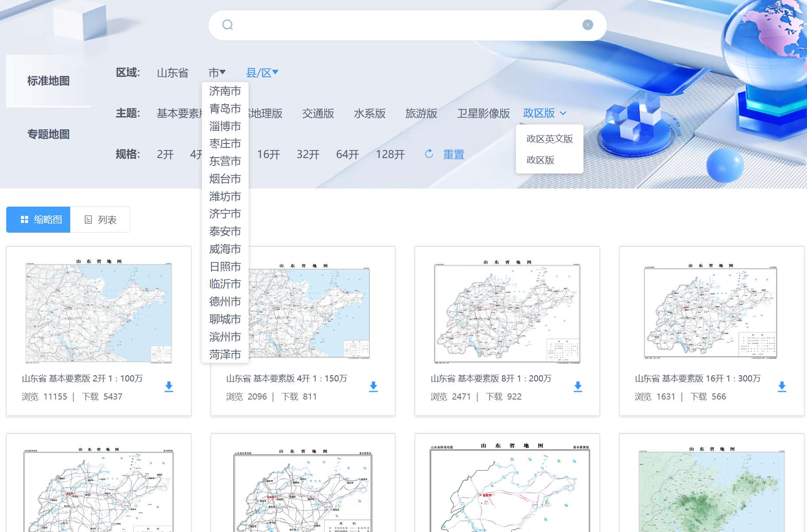
Task: Clear the search box with the X icon
Action: pos(587,25)
